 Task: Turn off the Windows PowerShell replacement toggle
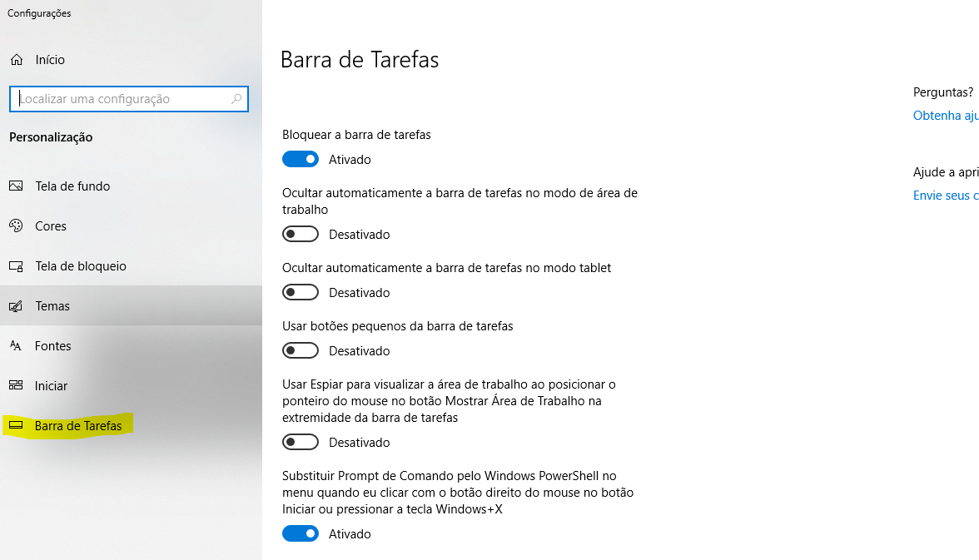(301, 533)
